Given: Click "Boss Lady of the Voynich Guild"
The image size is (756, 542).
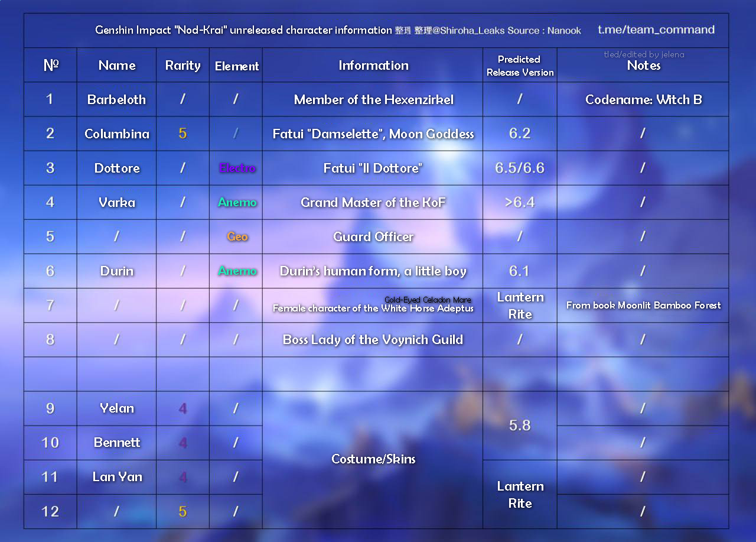Looking at the screenshot, I should coord(373,339).
